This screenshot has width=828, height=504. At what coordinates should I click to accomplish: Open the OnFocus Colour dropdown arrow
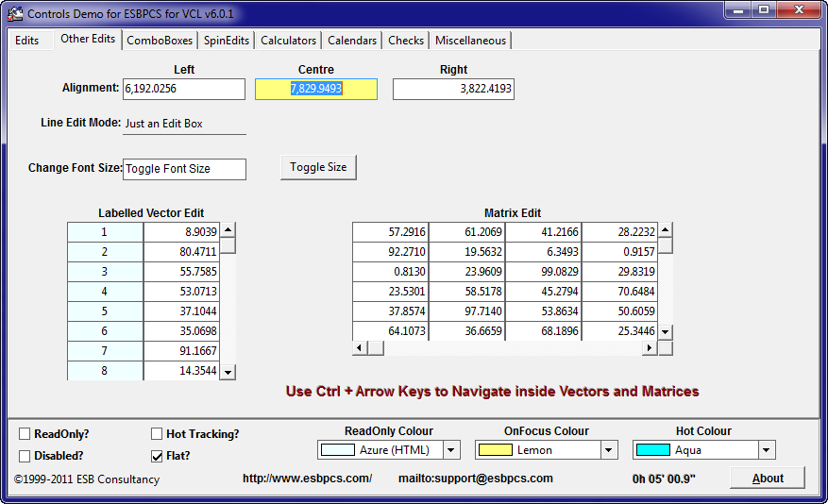click(609, 450)
